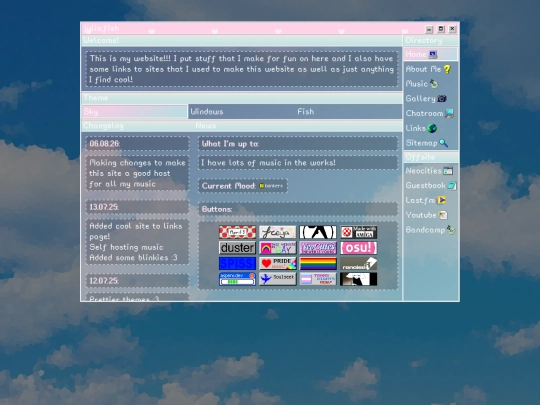This screenshot has width=540, height=405.
Task: Click the yellow question mark beside About Me
Action: 447,69
